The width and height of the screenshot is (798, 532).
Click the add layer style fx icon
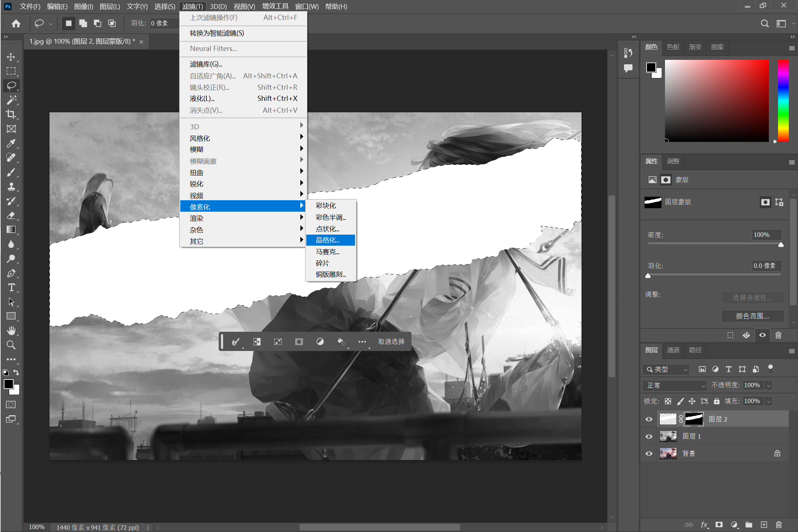pyautogui.click(x=704, y=525)
